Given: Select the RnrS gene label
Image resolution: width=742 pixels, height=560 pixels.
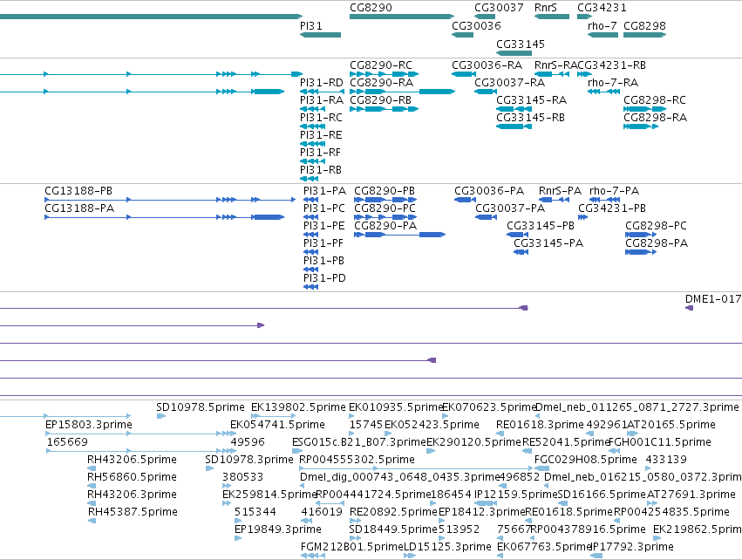Looking at the screenshot, I should (546, 8).
